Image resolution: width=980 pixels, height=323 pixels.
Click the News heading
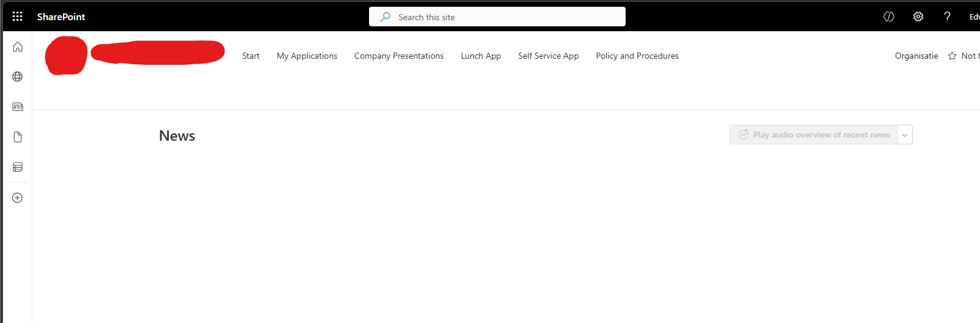pos(177,136)
